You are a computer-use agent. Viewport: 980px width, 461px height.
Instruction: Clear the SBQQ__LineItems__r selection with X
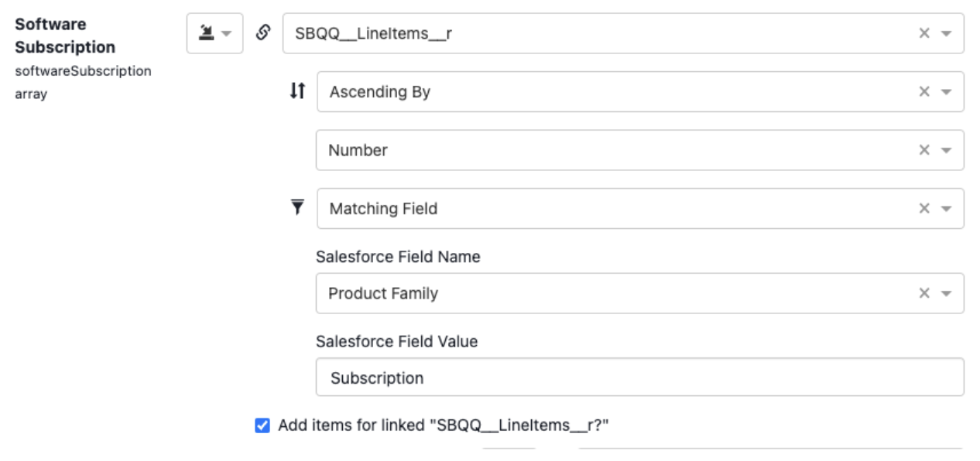924,33
